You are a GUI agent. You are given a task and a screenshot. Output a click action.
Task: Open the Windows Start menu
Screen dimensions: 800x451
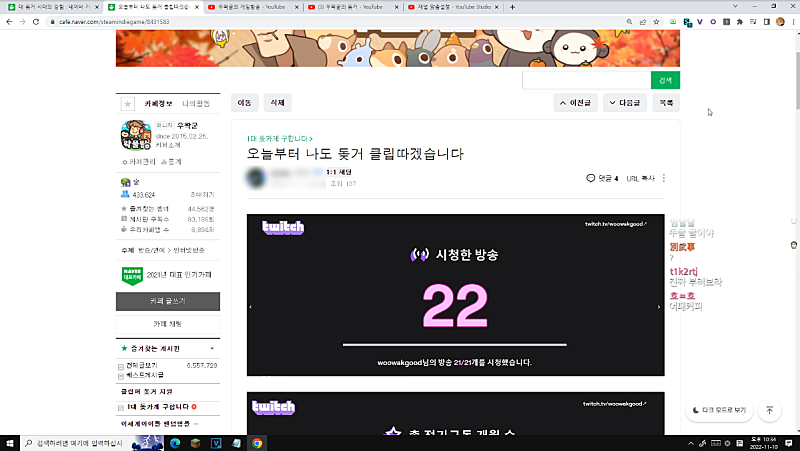(10, 443)
